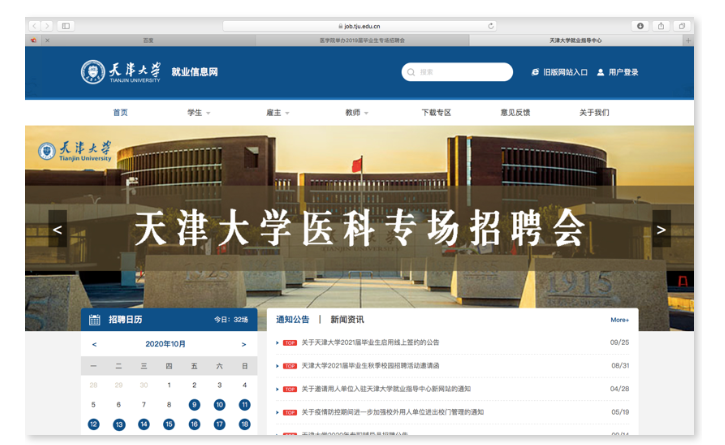Image resolution: width=725 pixels, height=445 pixels.
Task: Go forward with Safari's forward arrow
Action: (x=47, y=26)
